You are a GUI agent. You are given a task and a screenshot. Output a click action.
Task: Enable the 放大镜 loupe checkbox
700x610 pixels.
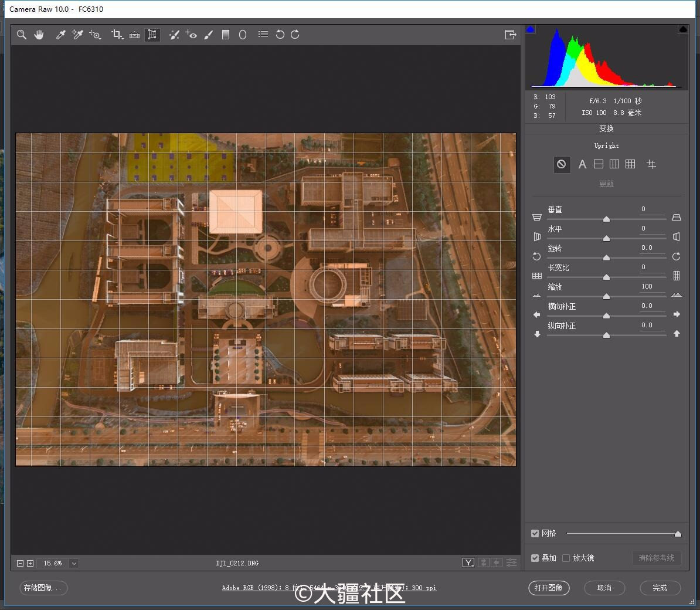point(566,558)
